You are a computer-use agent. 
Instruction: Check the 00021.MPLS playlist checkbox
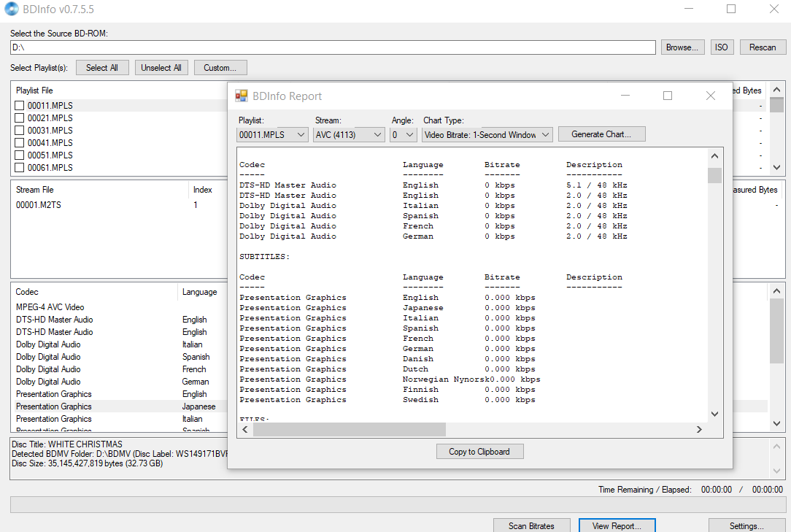19,118
